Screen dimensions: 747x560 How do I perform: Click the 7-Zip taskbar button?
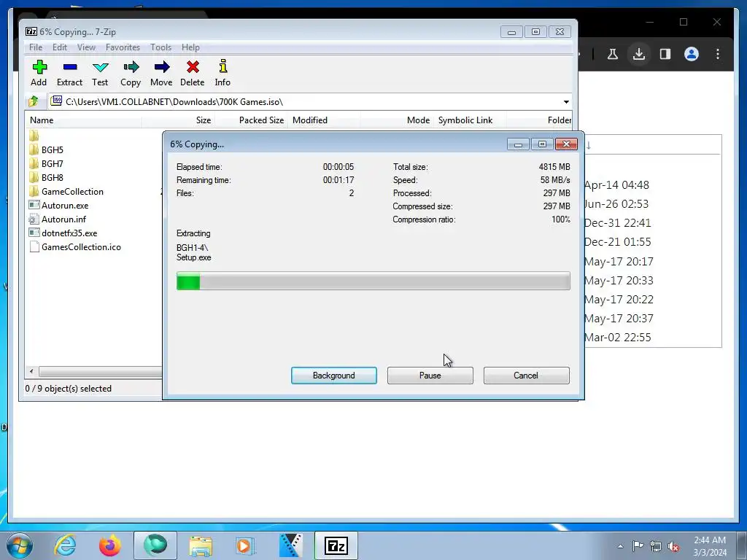click(x=336, y=545)
